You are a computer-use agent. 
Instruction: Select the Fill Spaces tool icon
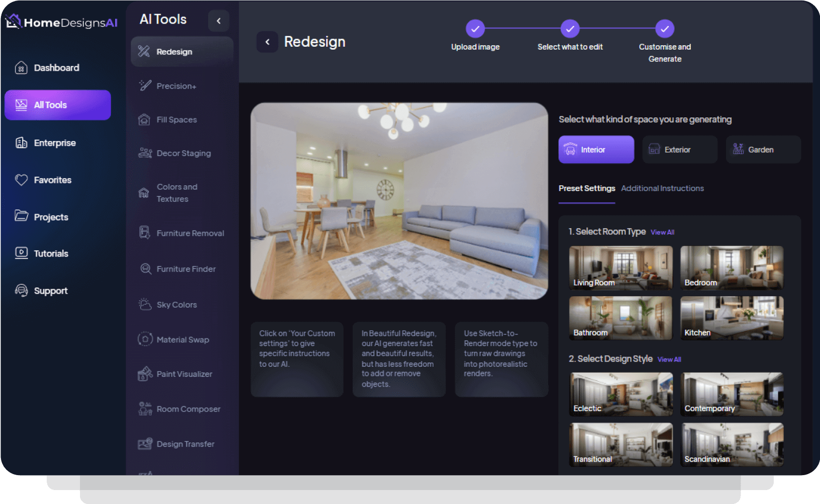click(144, 119)
